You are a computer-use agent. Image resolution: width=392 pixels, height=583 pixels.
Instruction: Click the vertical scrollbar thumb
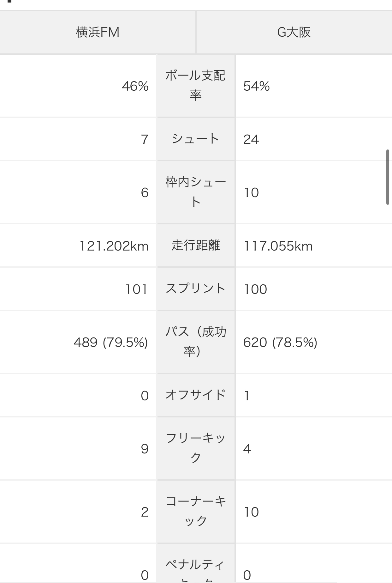(388, 177)
